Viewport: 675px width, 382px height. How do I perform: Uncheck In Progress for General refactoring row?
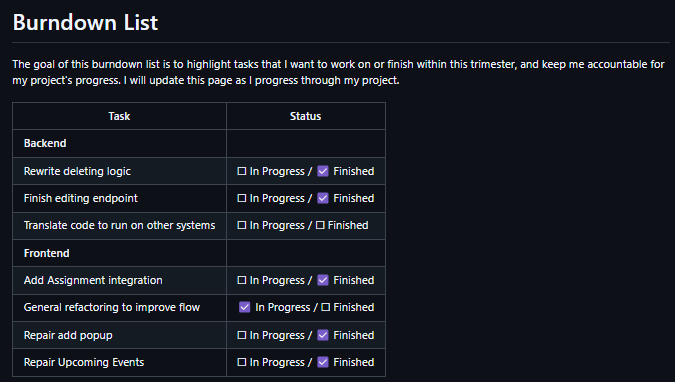click(245, 307)
